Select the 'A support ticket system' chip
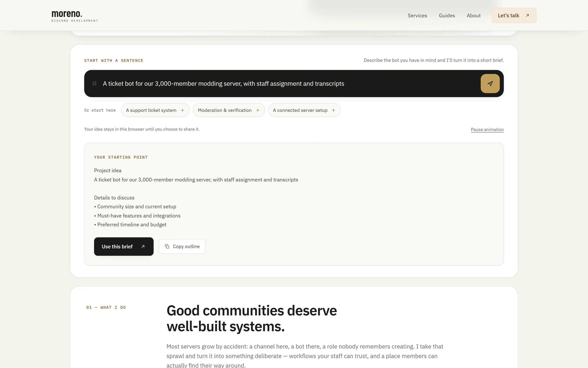This screenshot has height=368, width=588. (x=155, y=110)
